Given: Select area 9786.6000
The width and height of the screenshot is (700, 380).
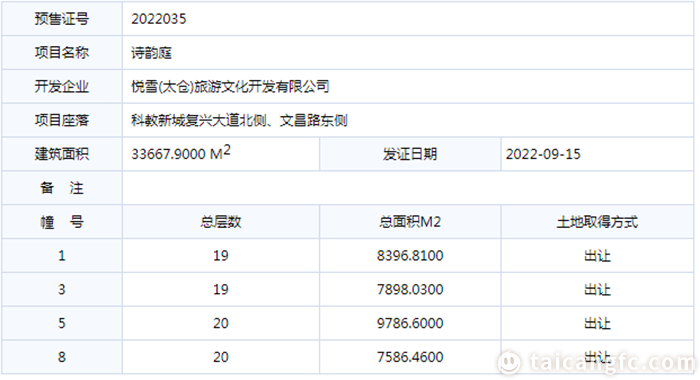Looking at the screenshot, I should (410, 323).
